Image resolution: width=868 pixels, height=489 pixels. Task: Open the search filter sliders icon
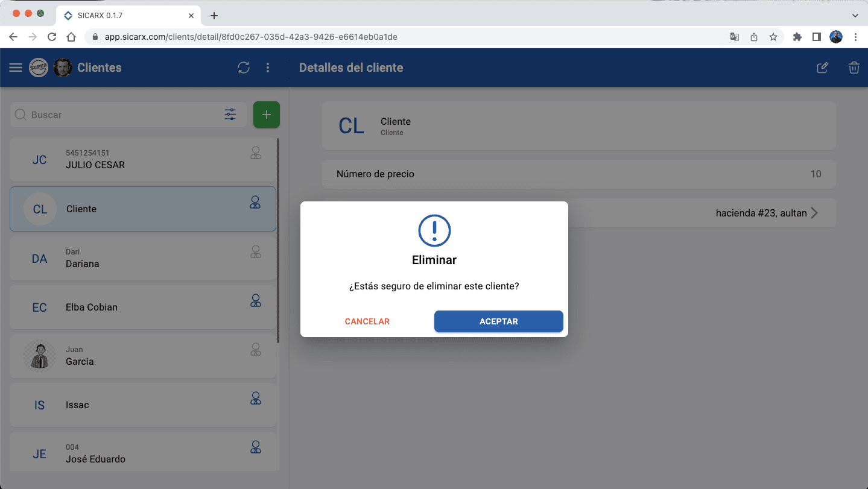[x=230, y=115]
